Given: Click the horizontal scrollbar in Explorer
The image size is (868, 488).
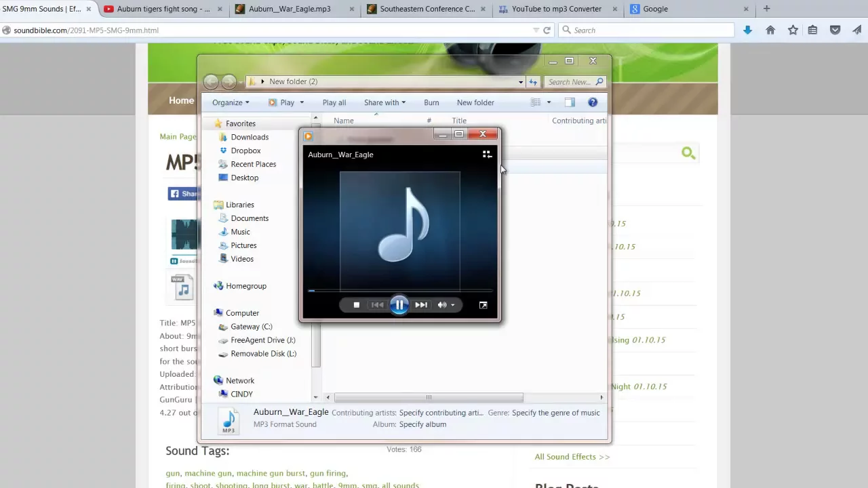Looking at the screenshot, I should [x=429, y=397].
